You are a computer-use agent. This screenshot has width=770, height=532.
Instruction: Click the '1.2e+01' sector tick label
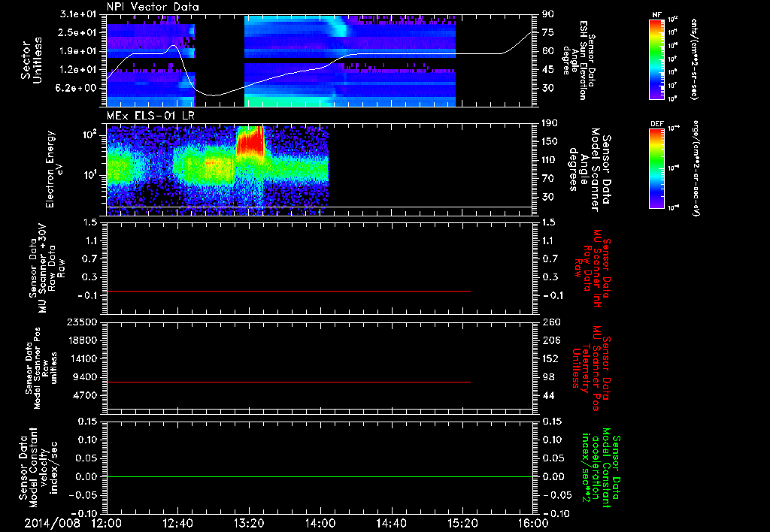[x=79, y=70]
